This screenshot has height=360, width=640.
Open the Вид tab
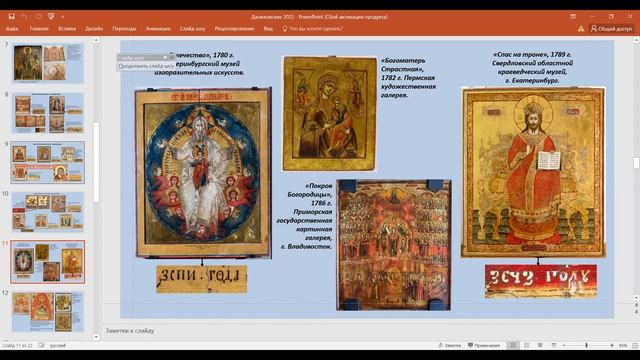(268, 29)
